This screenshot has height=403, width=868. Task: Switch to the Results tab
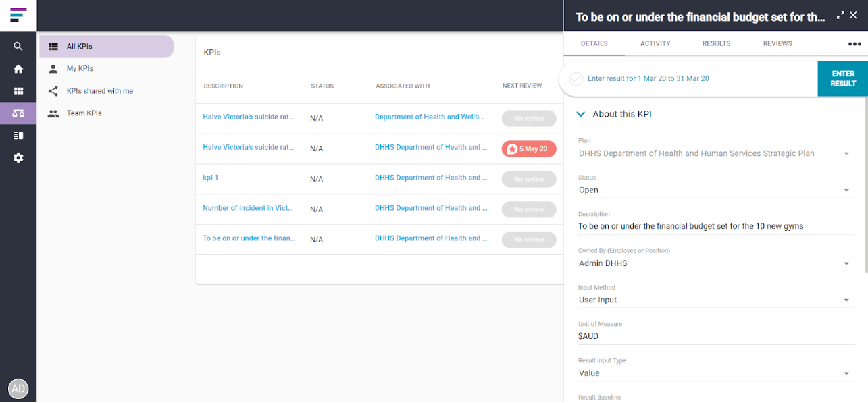(716, 43)
